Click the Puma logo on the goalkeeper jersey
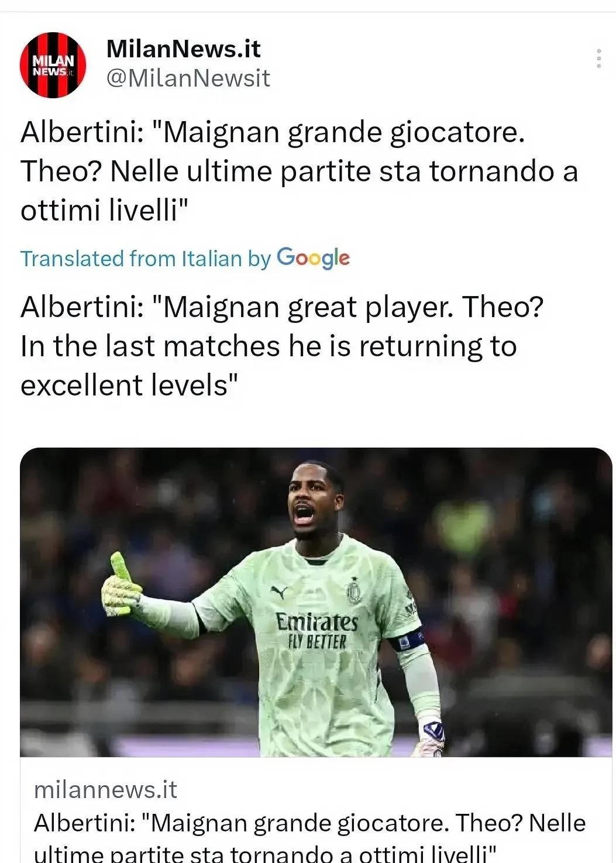Image resolution: width=616 pixels, height=863 pixels. click(279, 592)
